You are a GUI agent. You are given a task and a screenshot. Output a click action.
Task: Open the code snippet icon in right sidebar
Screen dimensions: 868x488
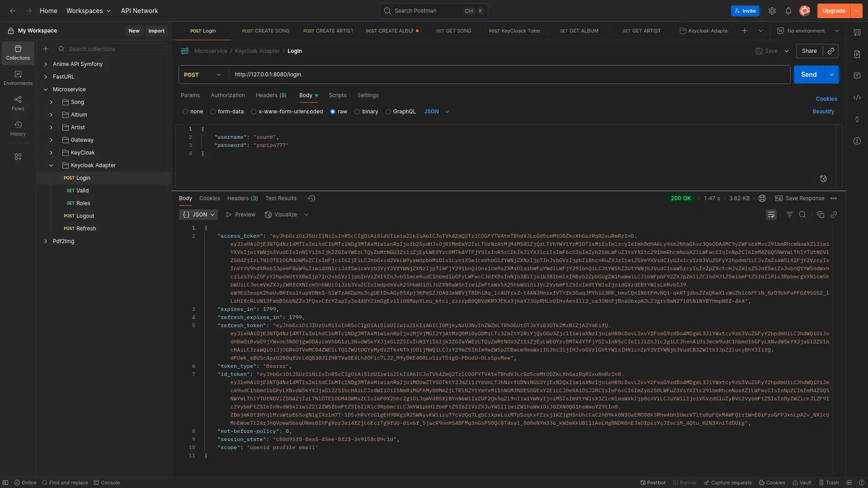pos(857,98)
